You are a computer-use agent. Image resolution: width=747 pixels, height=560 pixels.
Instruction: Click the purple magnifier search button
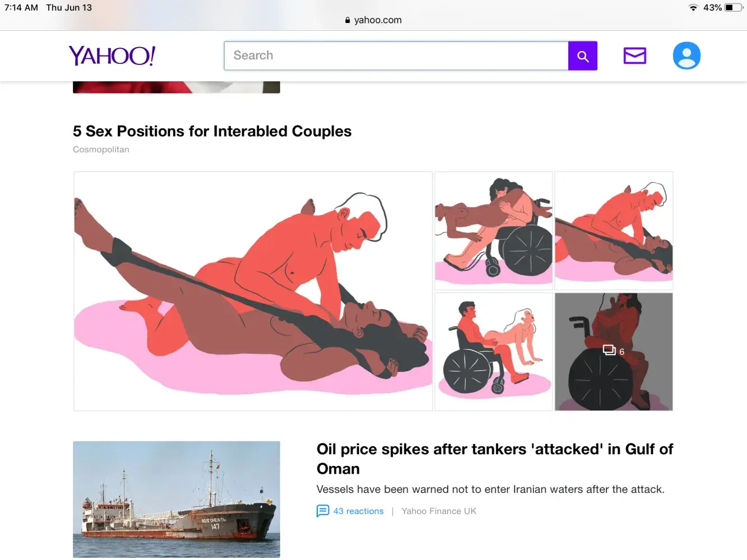pos(583,56)
